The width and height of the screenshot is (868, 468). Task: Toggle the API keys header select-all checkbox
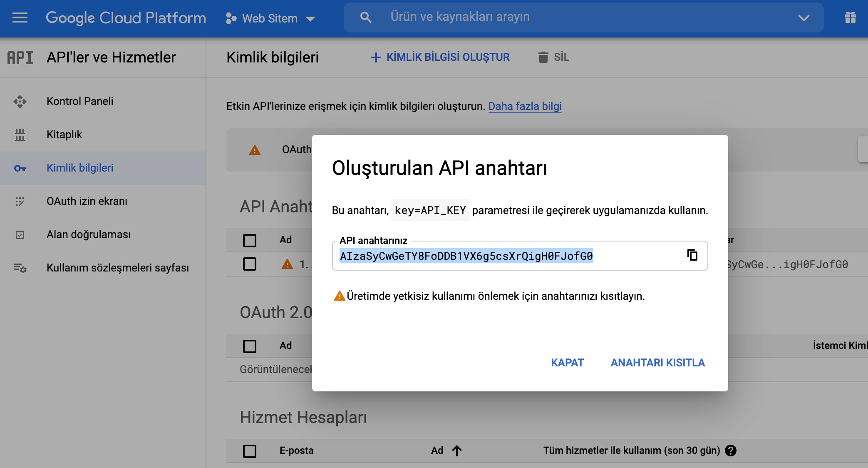(250, 240)
